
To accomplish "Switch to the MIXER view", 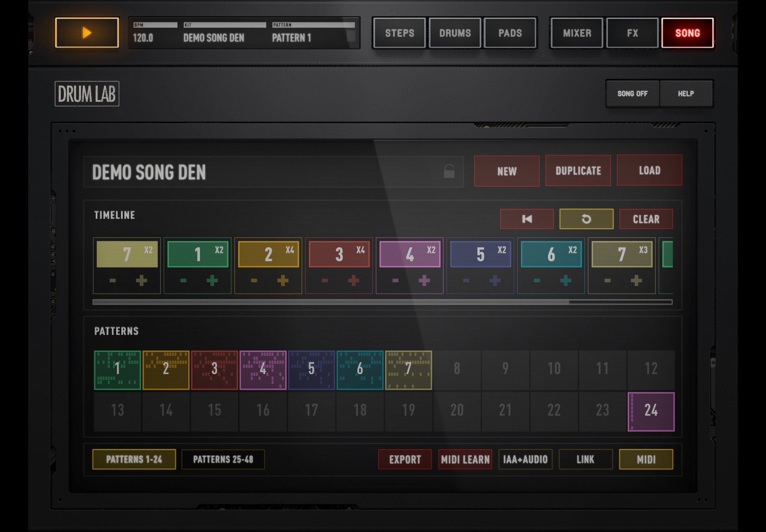I will pyautogui.click(x=577, y=33).
